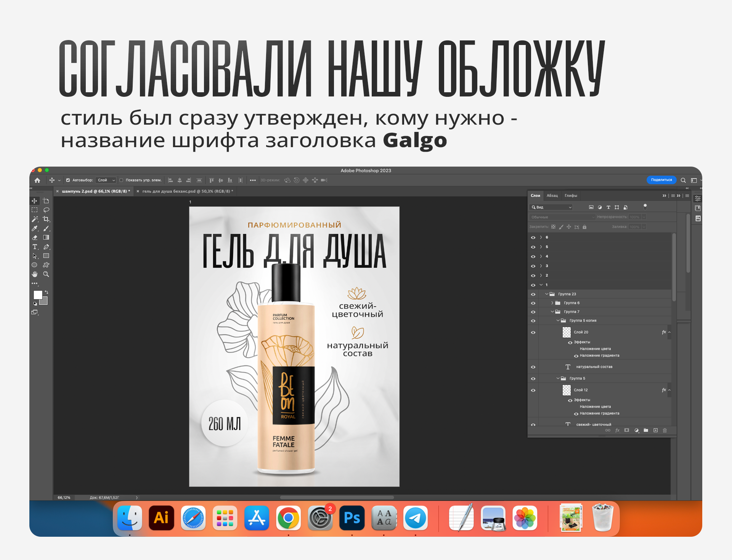Select the Crop tool
732x560 pixels.
(46, 219)
